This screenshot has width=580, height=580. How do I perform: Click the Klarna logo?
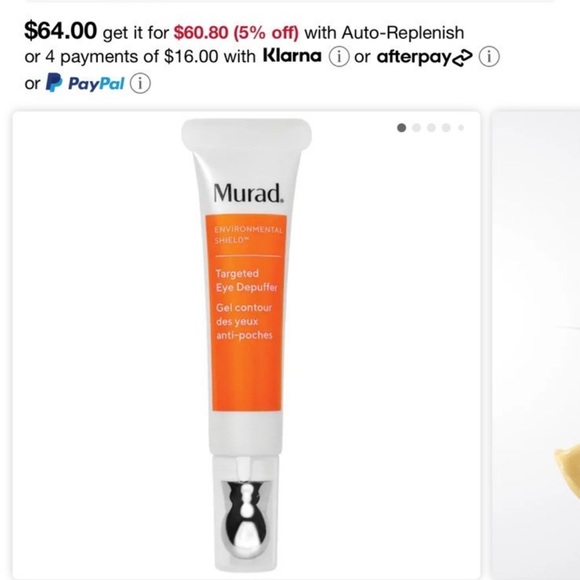click(292, 56)
